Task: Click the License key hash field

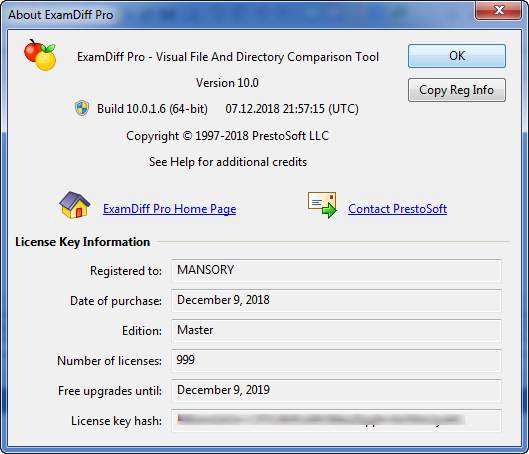Action: pos(336,421)
